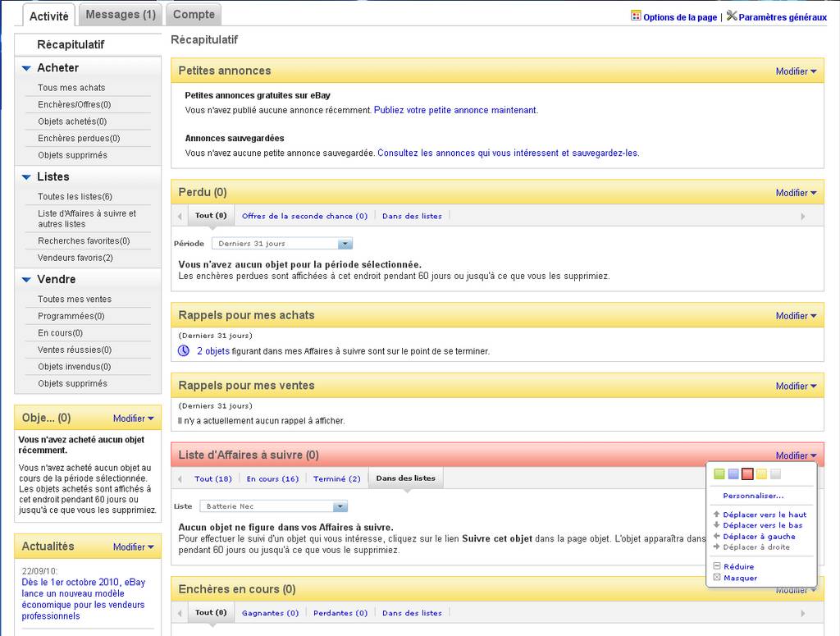Screen dimensions: 840x636
Task: Select the Perdantes (0) tab
Action: click(340, 613)
